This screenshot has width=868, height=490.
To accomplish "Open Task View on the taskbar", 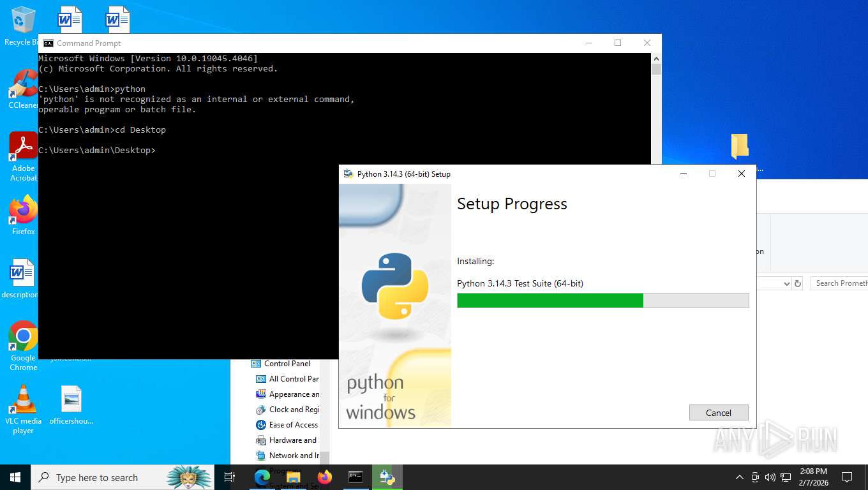I will 230,477.
